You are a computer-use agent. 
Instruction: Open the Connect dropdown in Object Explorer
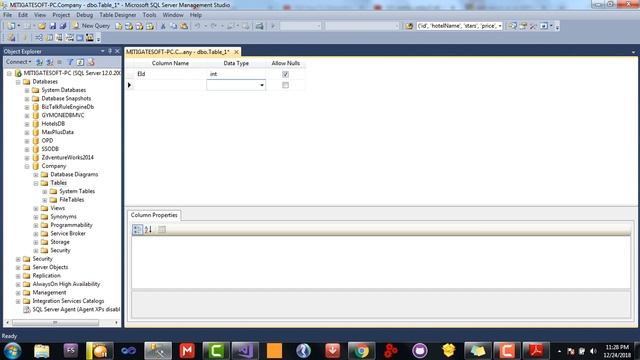pyautogui.click(x=18, y=62)
